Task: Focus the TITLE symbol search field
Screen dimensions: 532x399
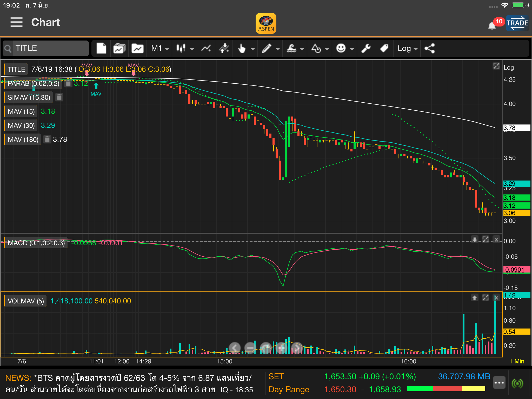Action: point(46,48)
